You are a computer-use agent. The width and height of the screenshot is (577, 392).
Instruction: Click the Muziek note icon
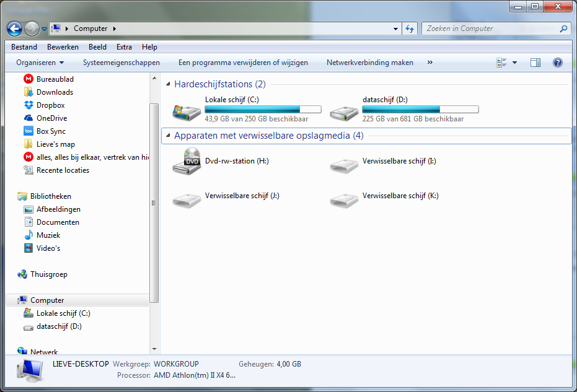coord(29,235)
